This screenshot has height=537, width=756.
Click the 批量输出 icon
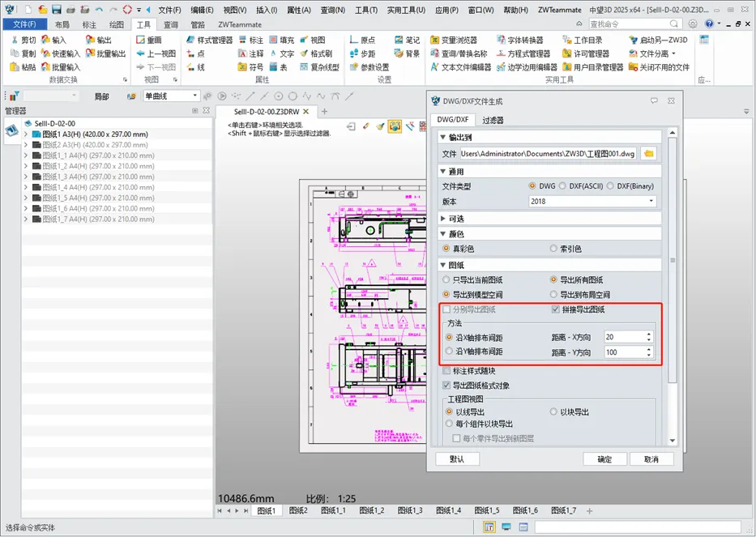(89, 53)
